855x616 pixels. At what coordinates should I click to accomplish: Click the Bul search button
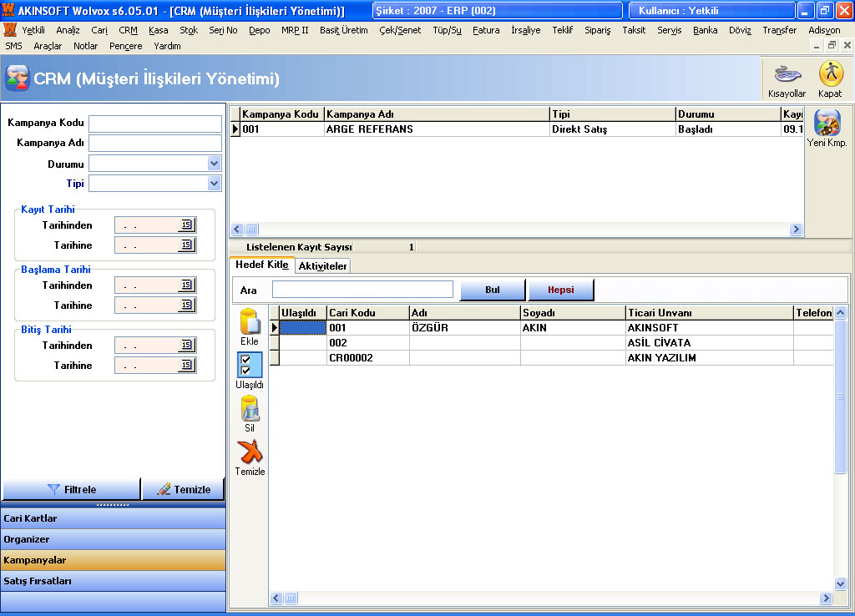493,290
